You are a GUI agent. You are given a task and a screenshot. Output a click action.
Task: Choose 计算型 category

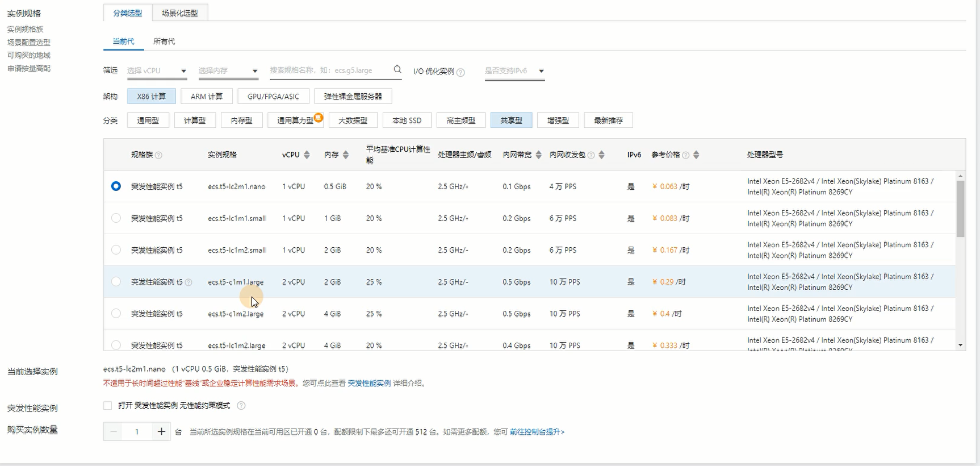click(x=195, y=120)
